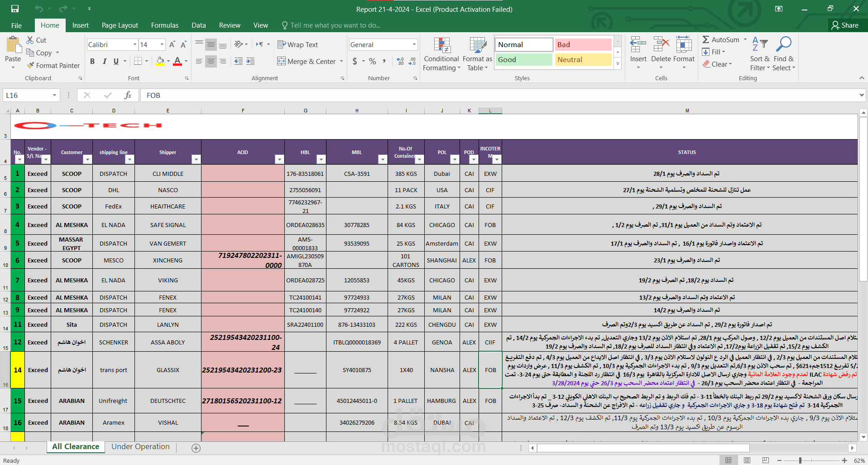This screenshot has width=868, height=465.
Task: Toggle Bold formatting button
Action: click(x=92, y=61)
